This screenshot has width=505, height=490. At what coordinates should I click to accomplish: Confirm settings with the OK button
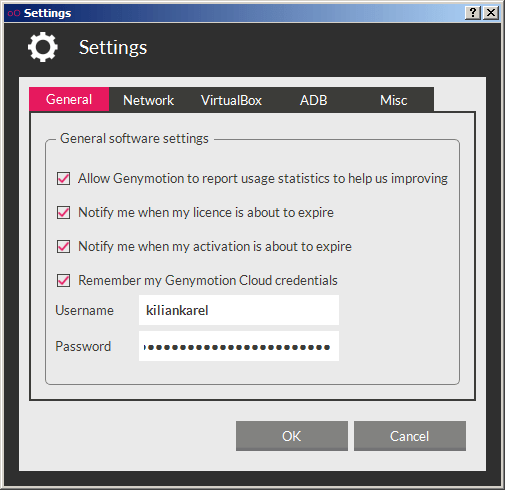pos(292,436)
